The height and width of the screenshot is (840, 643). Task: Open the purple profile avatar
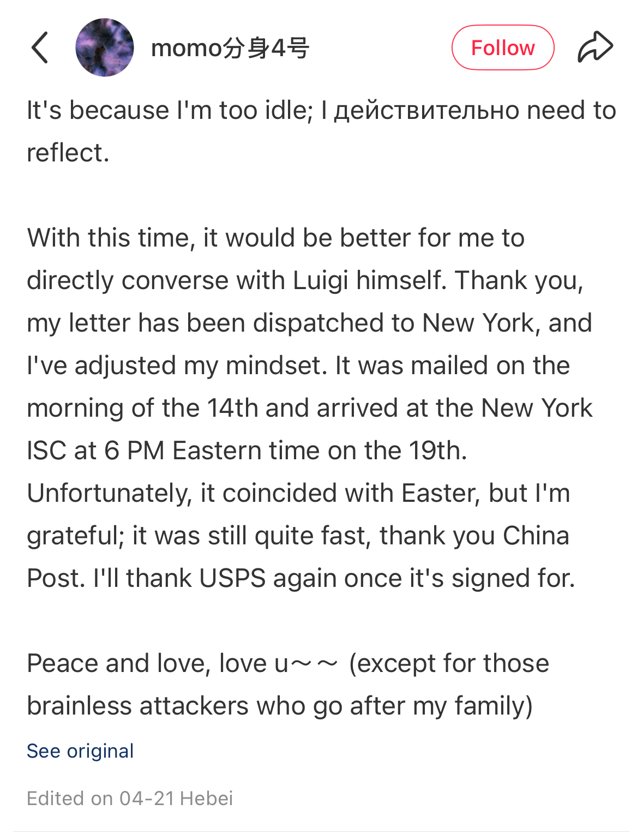tap(105, 47)
